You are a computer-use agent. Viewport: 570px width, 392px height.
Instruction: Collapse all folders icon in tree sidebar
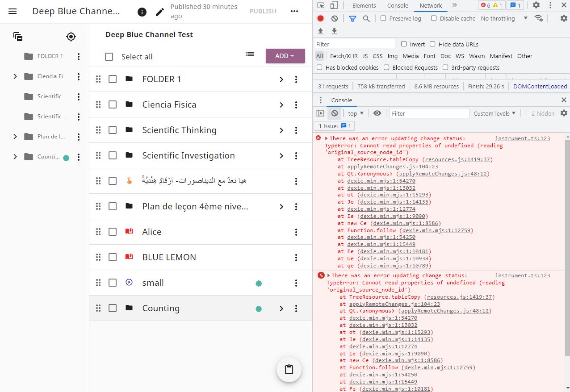coord(18,37)
